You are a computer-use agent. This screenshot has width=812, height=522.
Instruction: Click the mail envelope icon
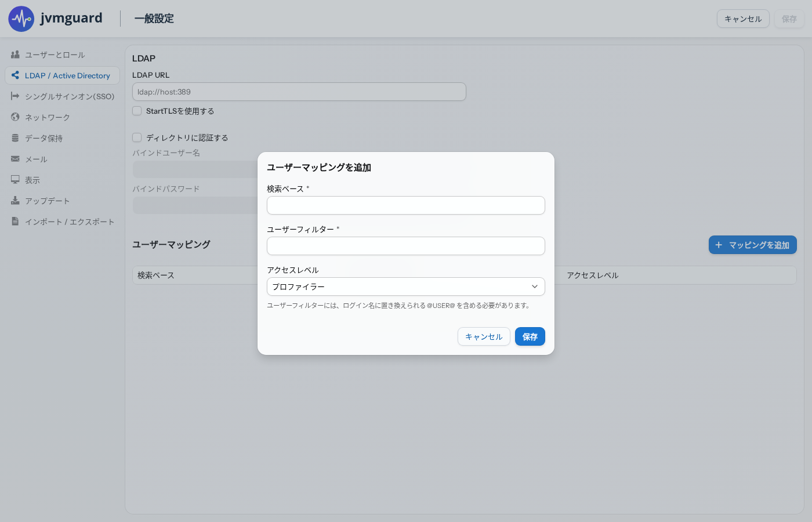click(x=15, y=159)
